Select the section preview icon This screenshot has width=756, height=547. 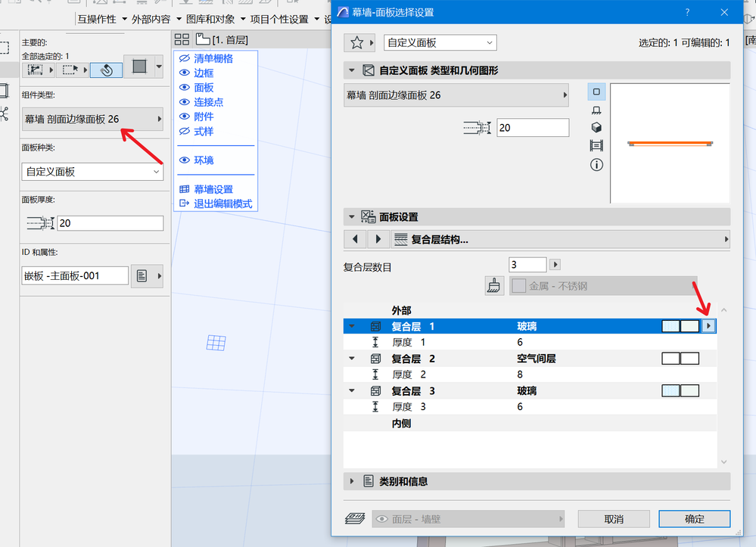click(x=596, y=110)
